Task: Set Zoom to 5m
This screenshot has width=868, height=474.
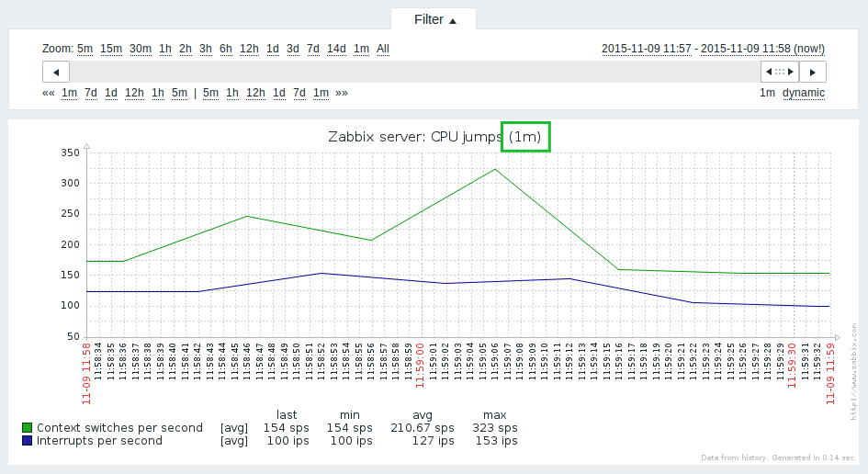Action: (x=85, y=49)
